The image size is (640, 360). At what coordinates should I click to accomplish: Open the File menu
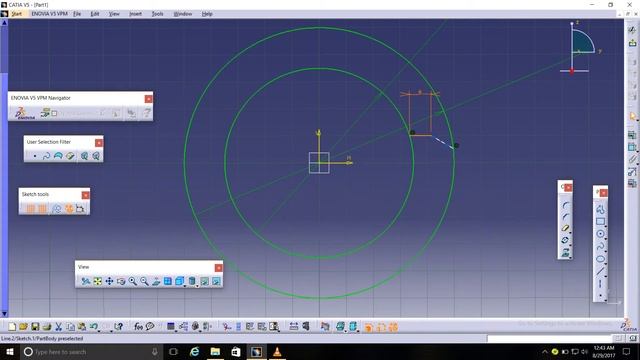[x=77, y=14]
